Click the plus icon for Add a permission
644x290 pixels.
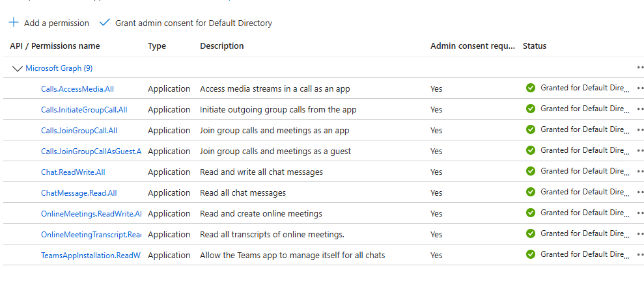click(x=14, y=23)
